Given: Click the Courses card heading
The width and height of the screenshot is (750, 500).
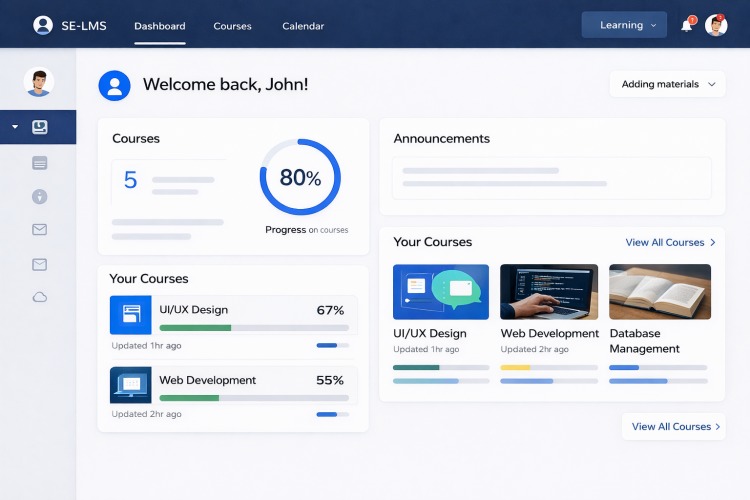Looking at the screenshot, I should (136, 139).
